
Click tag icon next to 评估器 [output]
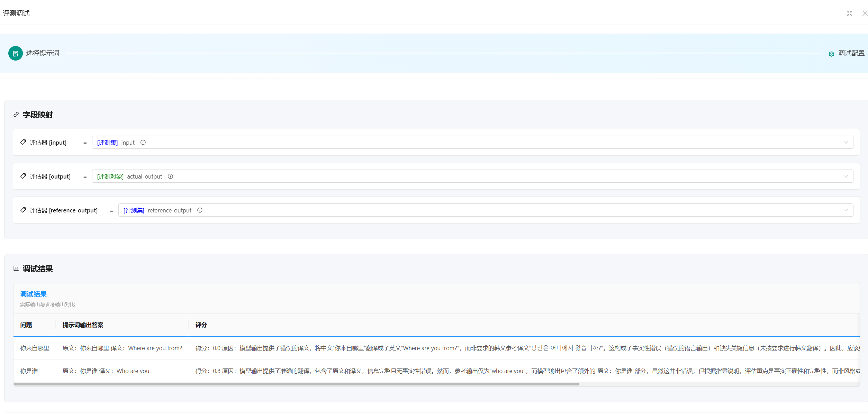(x=23, y=176)
